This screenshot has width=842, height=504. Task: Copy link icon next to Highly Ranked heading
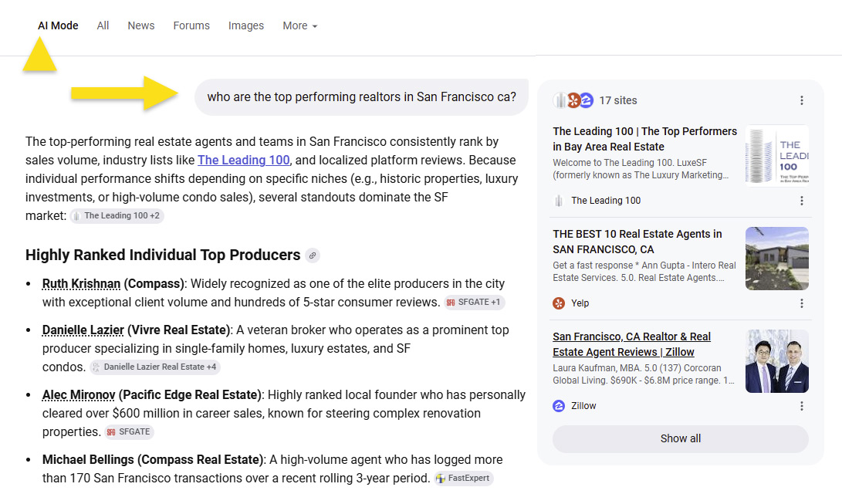(313, 255)
